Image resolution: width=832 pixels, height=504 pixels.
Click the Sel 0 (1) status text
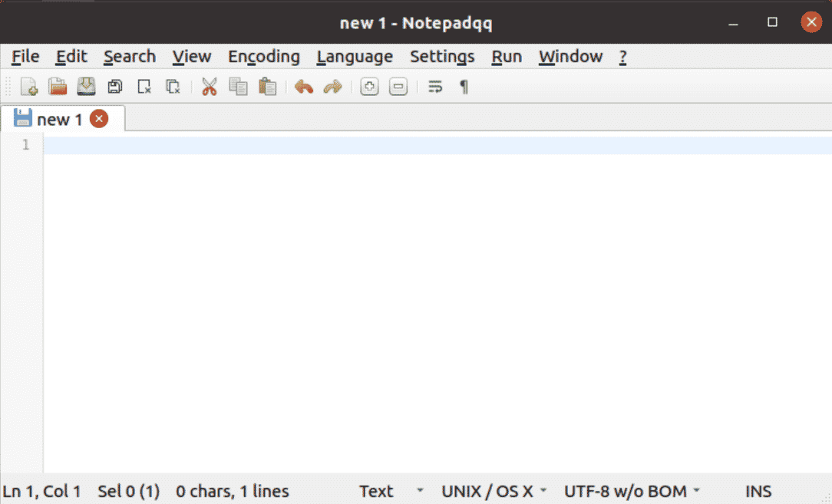pyautogui.click(x=128, y=491)
